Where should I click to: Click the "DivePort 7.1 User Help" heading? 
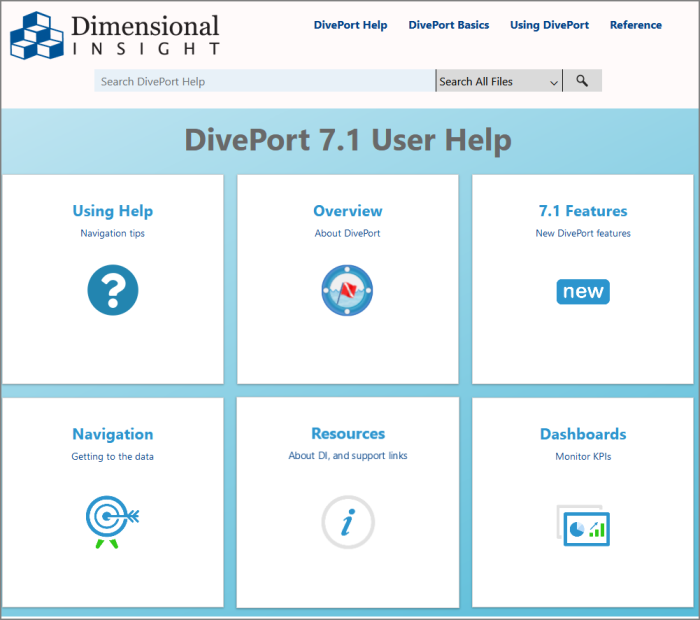point(348,140)
